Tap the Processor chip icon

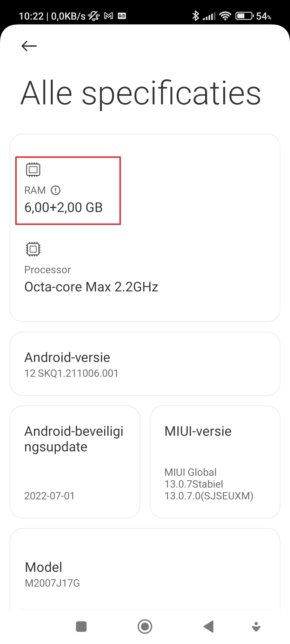(x=33, y=249)
